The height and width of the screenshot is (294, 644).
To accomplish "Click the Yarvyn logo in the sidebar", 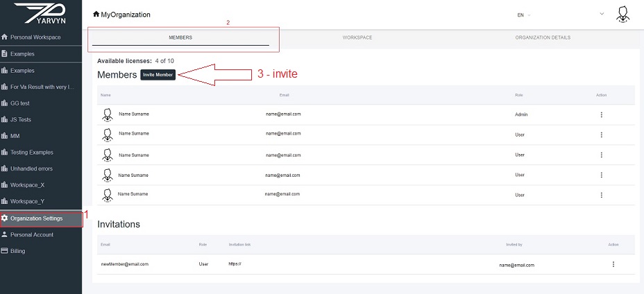I will point(40,13).
